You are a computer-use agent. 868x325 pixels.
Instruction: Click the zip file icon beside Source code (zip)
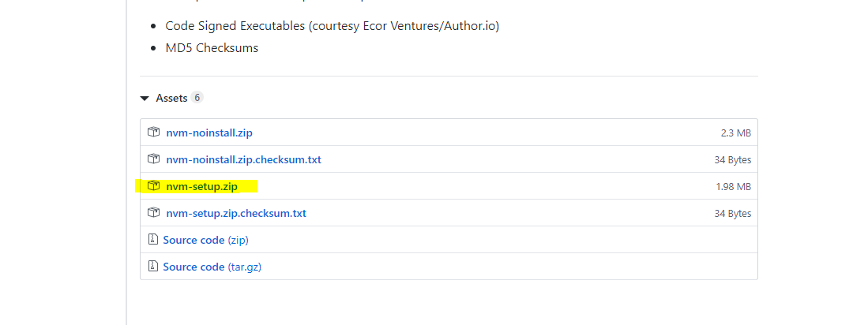point(153,239)
